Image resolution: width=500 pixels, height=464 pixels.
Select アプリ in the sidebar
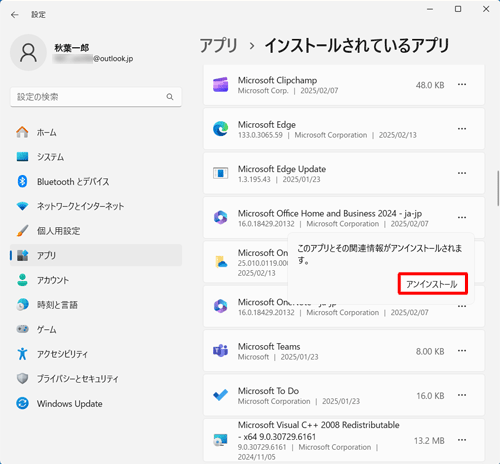pos(96,255)
